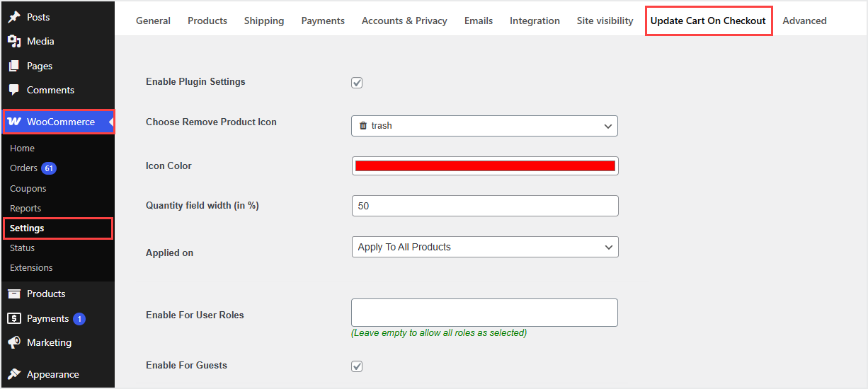
Task: Switch to the Shipping settings tab
Action: pos(264,21)
